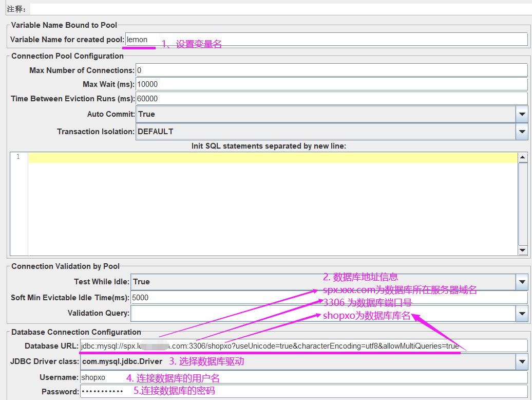
Task: Click the scroll up arrow of SQL editor
Action: coord(523,158)
